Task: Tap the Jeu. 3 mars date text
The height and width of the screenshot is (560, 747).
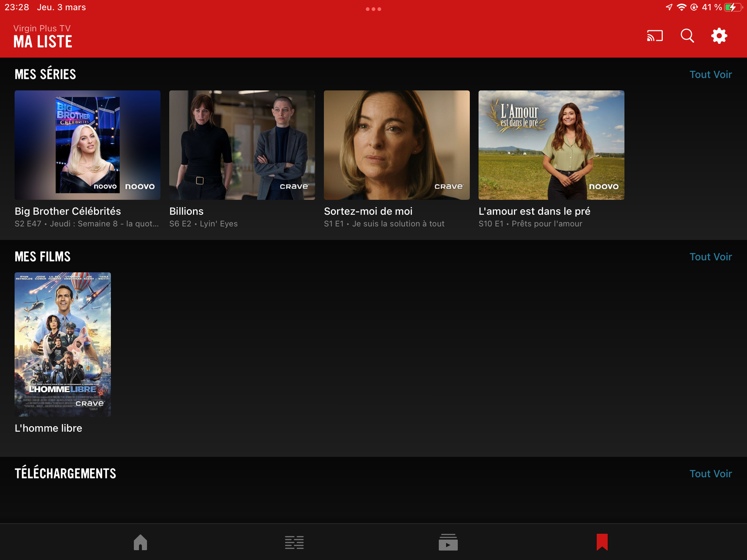Action: [x=61, y=7]
